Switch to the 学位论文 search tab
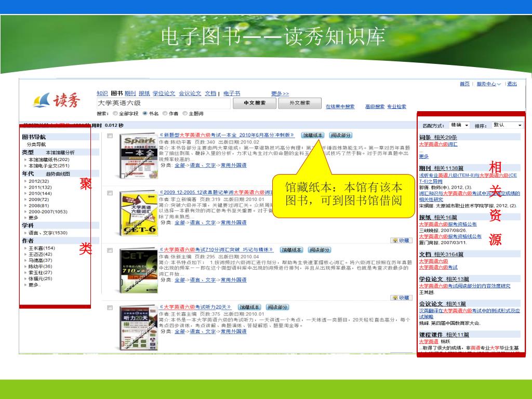This screenshot has width=532, height=399. 164,94
